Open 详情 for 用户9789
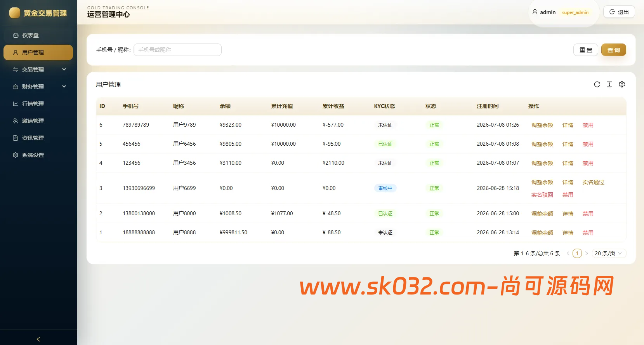The height and width of the screenshot is (345, 644). [568, 125]
